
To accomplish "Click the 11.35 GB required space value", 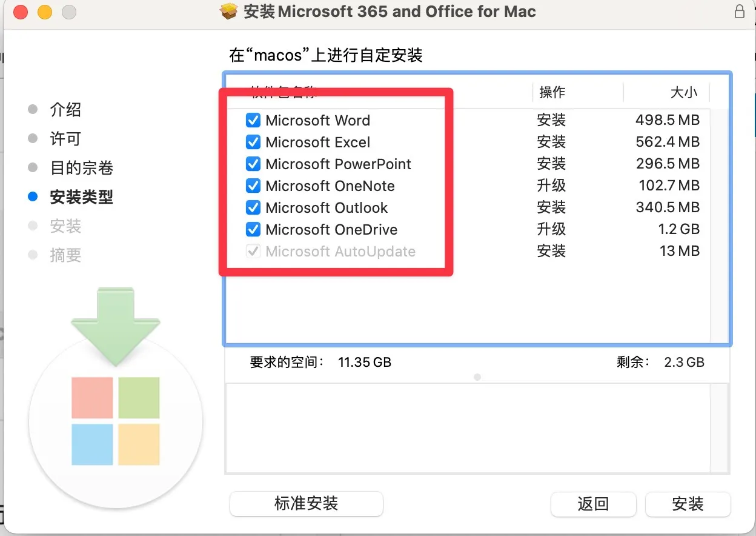I will (x=365, y=363).
